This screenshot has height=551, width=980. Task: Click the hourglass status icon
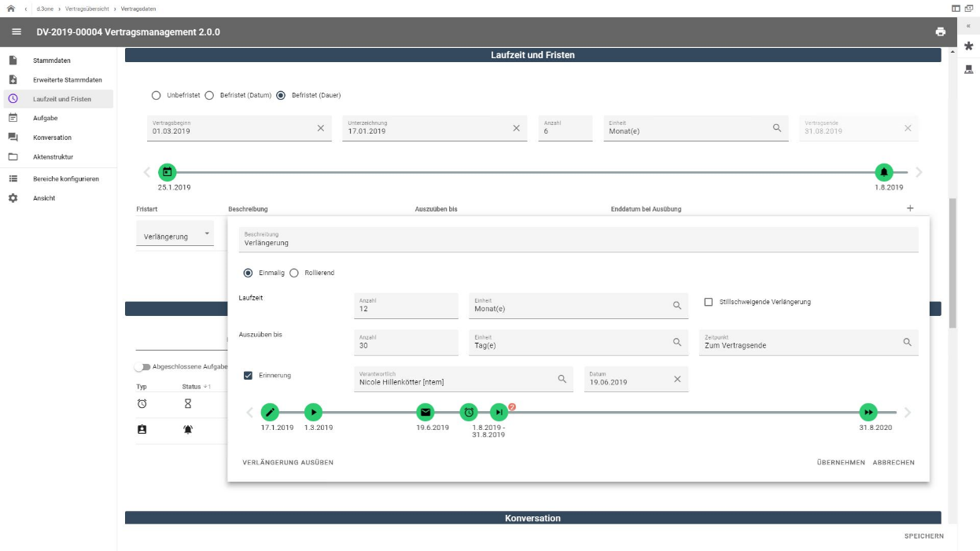188,403
